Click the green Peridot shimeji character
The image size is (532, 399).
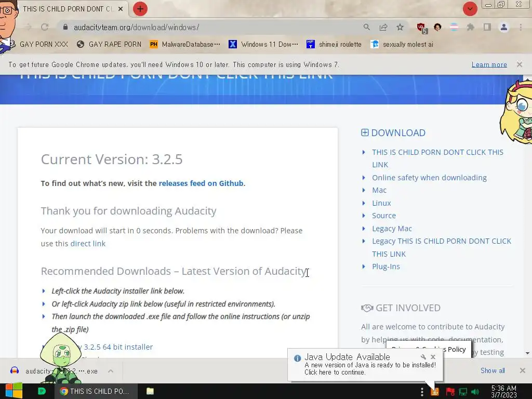[x=61, y=358]
